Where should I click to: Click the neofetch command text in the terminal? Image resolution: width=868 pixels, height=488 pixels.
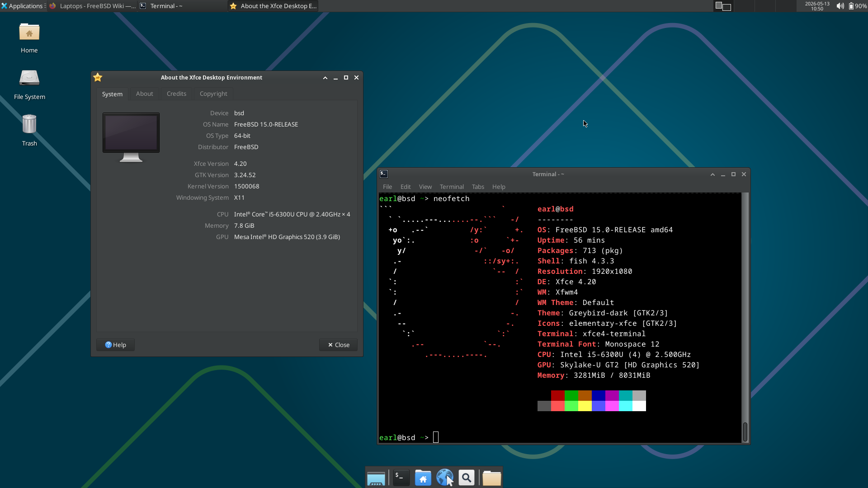(x=451, y=199)
